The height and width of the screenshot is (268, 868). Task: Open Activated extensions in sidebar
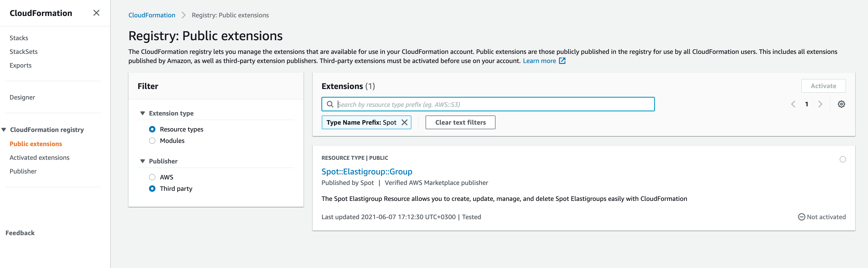pos(40,158)
